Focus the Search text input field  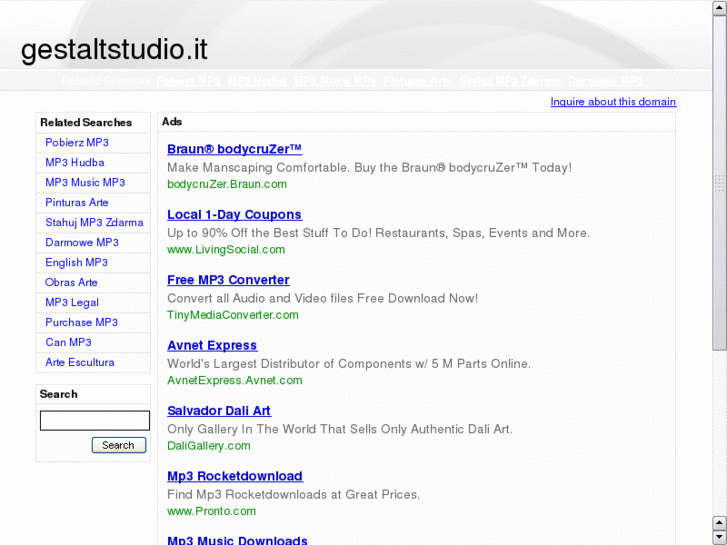pyautogui.click(x=95, y=421)
